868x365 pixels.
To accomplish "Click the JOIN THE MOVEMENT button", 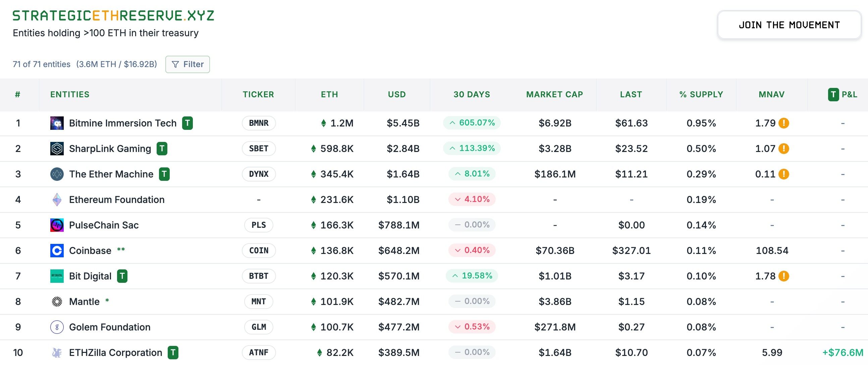I will [789, 24].
